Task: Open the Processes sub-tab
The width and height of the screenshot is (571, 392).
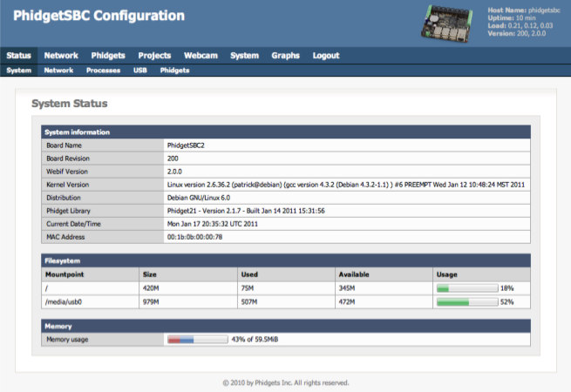Action: [x=103, y=71]
